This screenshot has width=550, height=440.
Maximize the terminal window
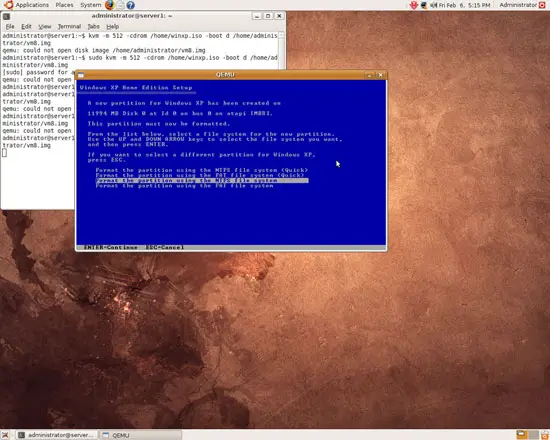point(268,16)
